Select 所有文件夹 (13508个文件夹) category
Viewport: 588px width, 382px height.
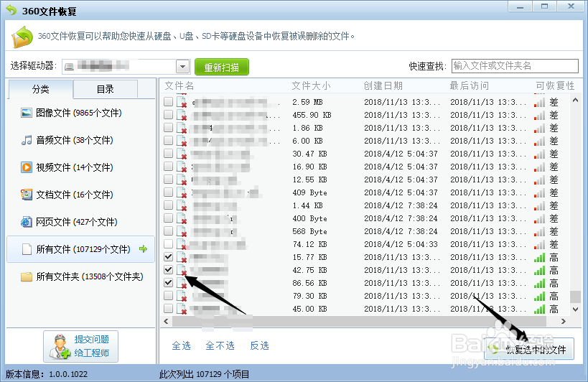point(82,276)
